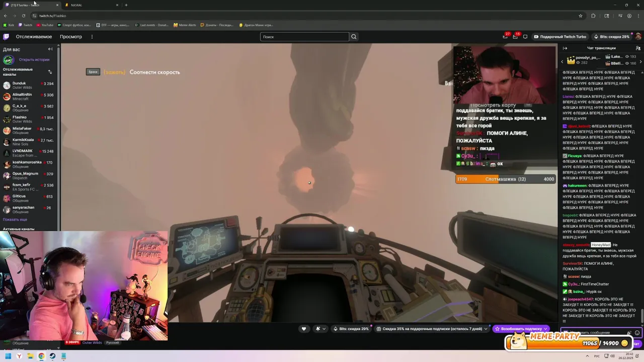The height and width of the screenshot is (362, 644).
Task: Open the Chrome three-dot menu
Action: point(639,16)
